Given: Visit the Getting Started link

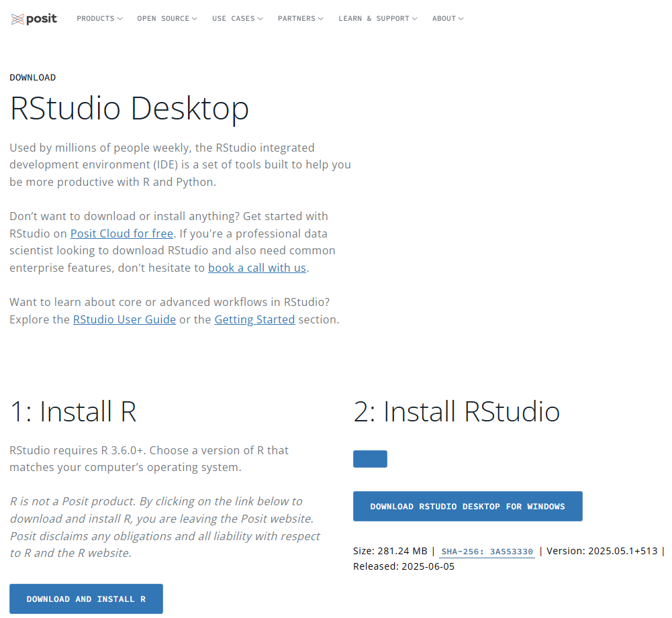Looking at the screenshot, I should tap(254, 320).
